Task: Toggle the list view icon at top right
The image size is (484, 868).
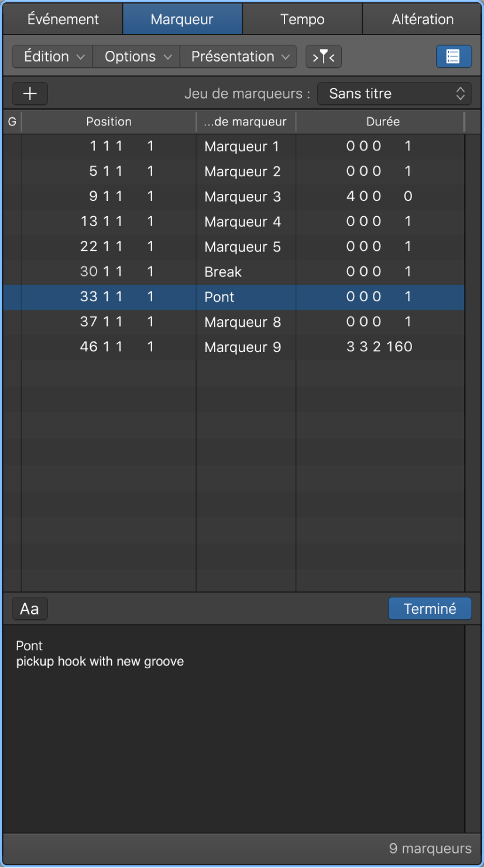Action: click(x=454, y=56)
